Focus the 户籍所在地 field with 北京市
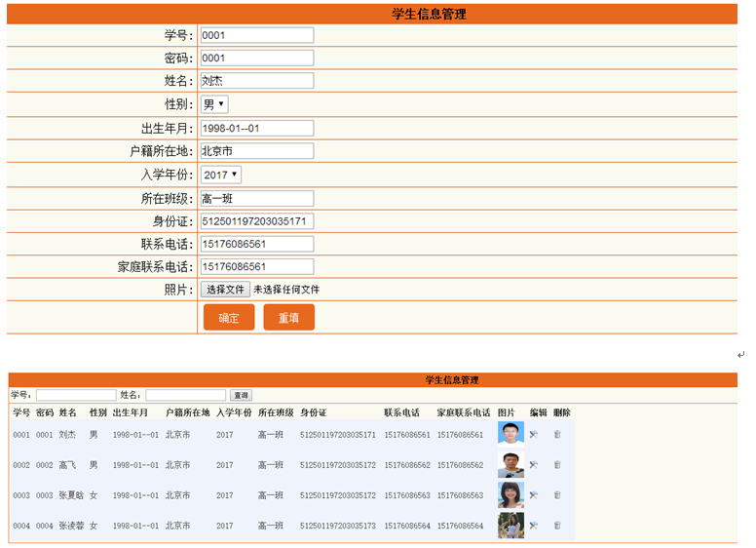 pyautogui.click(x=257, y=151)
